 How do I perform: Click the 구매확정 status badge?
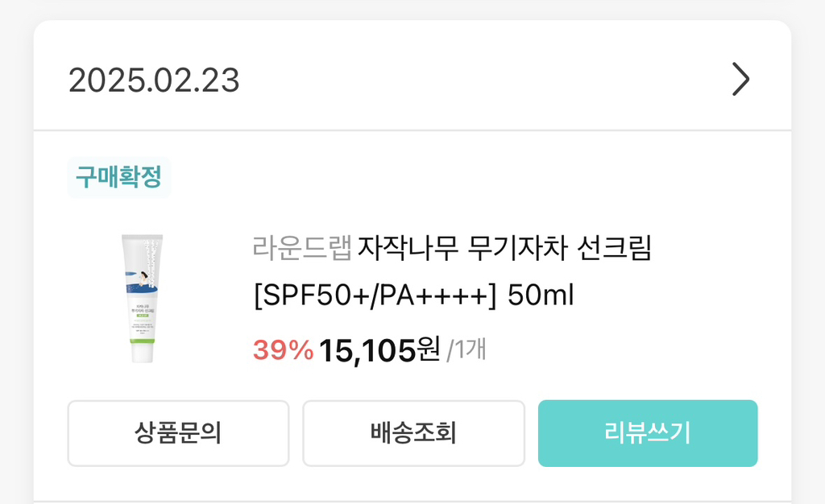coord(118,177)
